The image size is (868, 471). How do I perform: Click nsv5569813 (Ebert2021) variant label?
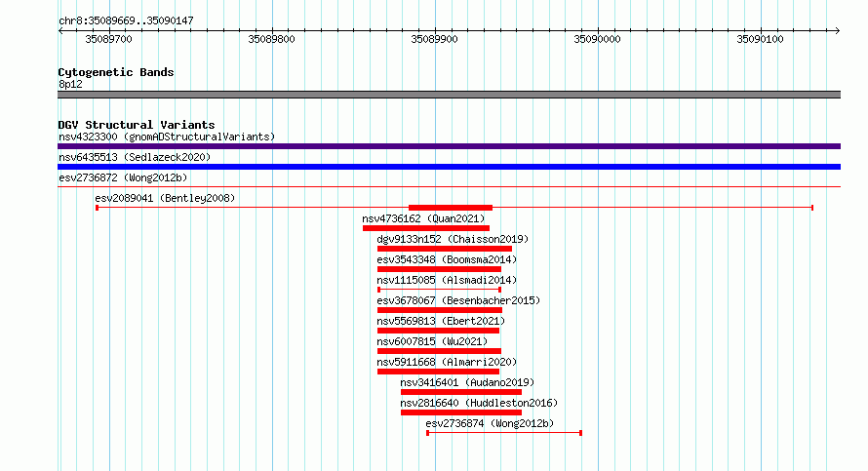tap(441, 321)
